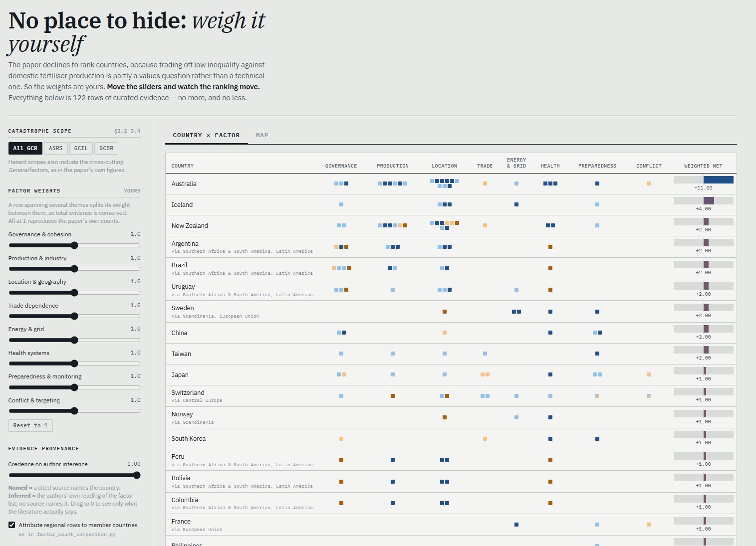Screen dimensions: 756x546
Task: Switch scope to ASRS
Action: point(55,148)
